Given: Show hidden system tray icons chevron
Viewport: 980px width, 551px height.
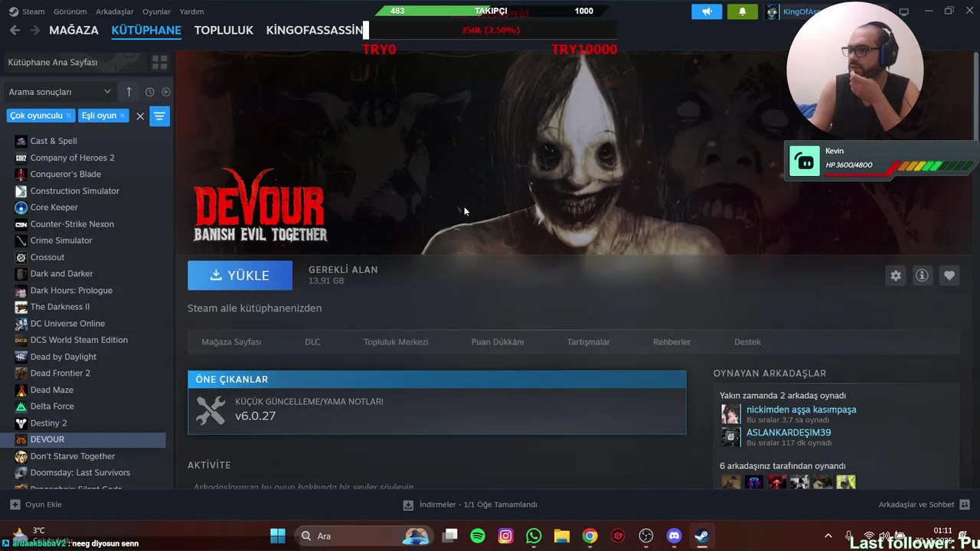Looking at the screenshot, I should point(828,536).
